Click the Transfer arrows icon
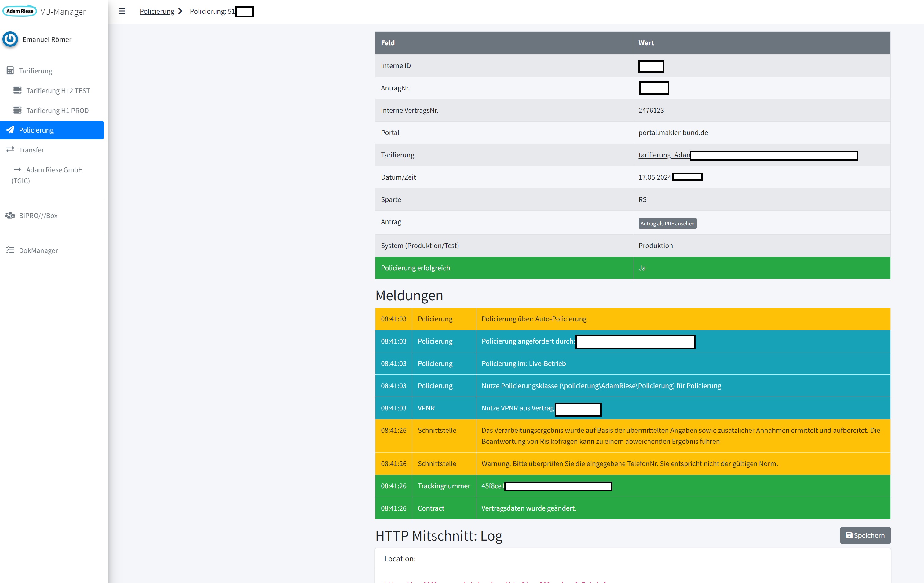Image resolution: width=924 pixels, height=583 pixels. 10,150
